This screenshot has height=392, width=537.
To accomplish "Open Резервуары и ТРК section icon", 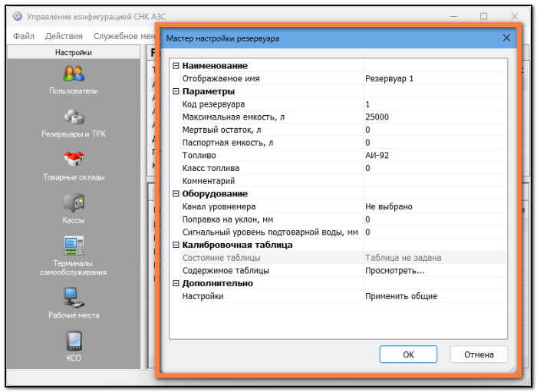I will (x=74, y=117).
